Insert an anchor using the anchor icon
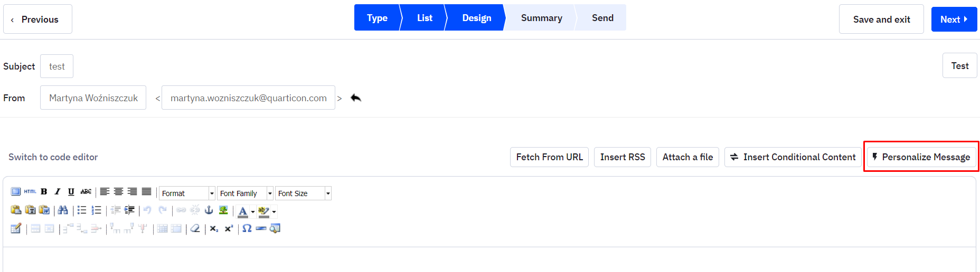This screenshot has height=272, width=980. [x=209, y=210]
